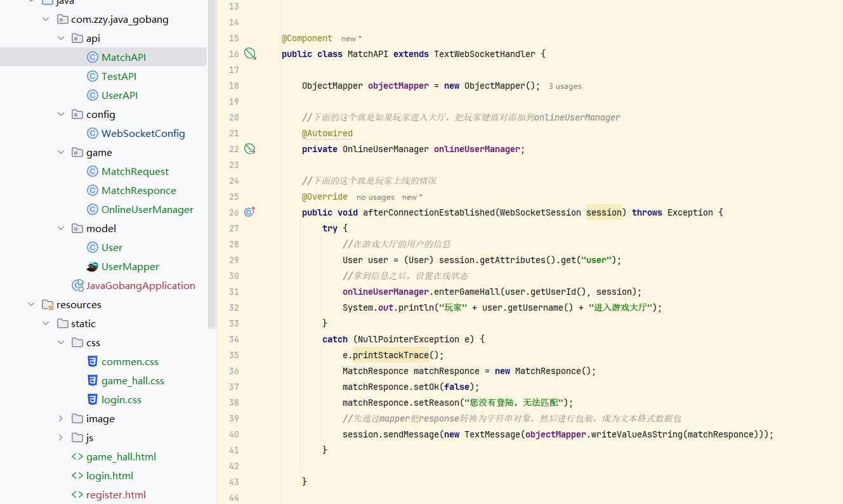
Task: Open register.html from the tree
Action: click(x=116, y=494)
